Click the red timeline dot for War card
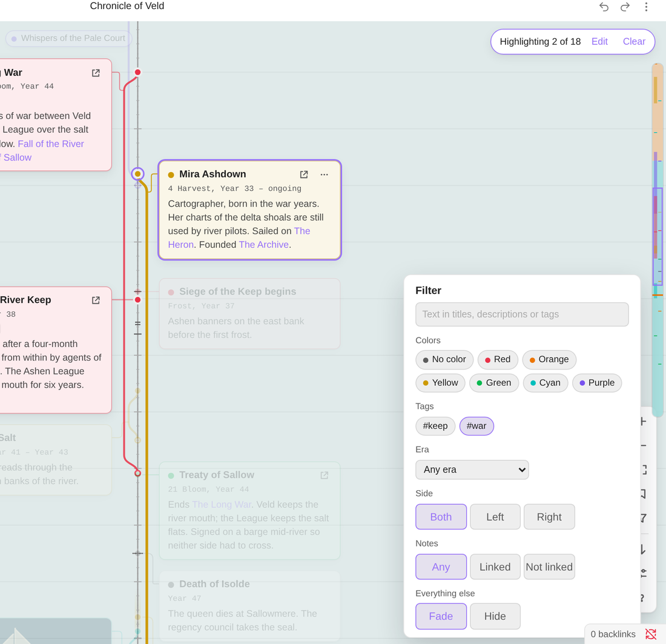Viewport: 666px width, 644px height. coord(137,72)
